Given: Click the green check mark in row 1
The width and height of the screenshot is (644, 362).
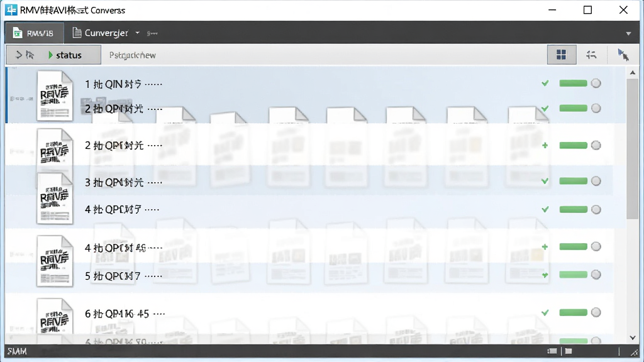Looking at the screenshot, I should tap(545, 84).
